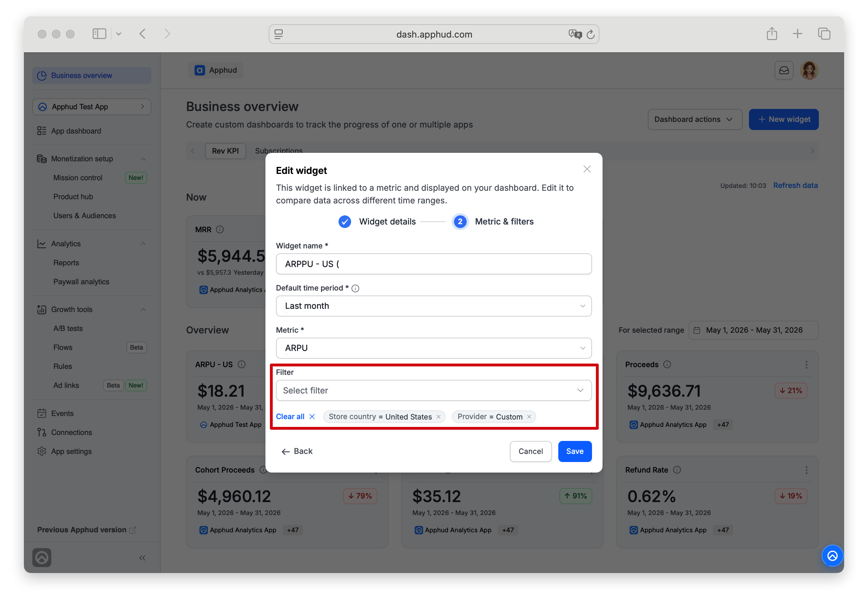This screenshot has width=868, height=605.
Task: Collapse the sidebar with double chevron
Action: click(x=142, y=558)
